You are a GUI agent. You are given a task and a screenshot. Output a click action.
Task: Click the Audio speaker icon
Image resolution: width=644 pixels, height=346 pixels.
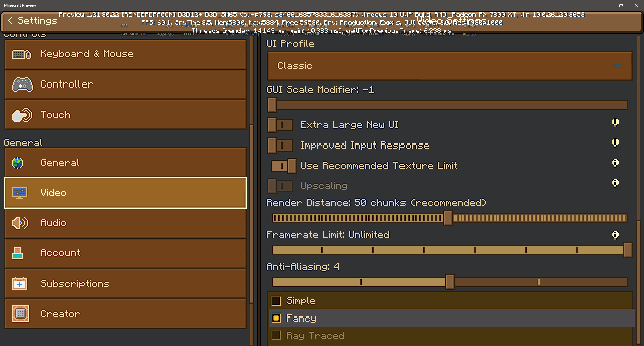pos(20,223)
